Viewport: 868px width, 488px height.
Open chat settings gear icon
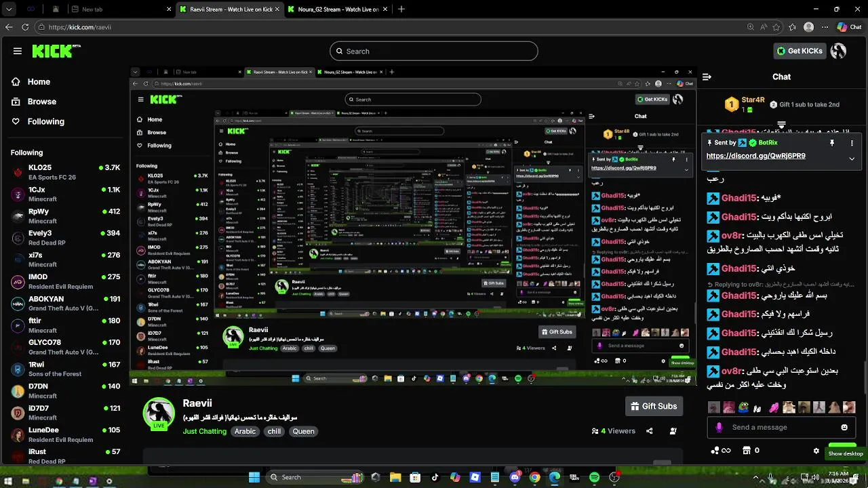pyautogui.click(x=816, y=450)
